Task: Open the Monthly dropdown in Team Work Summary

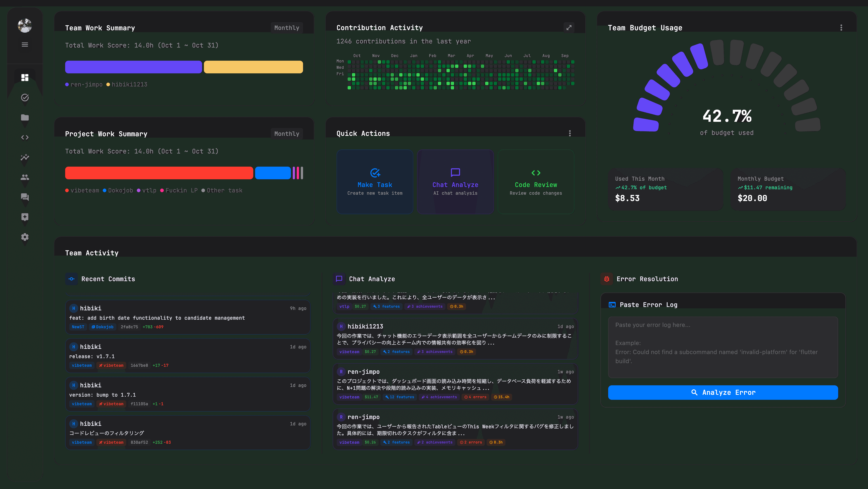Action: [x=286, y=28]
